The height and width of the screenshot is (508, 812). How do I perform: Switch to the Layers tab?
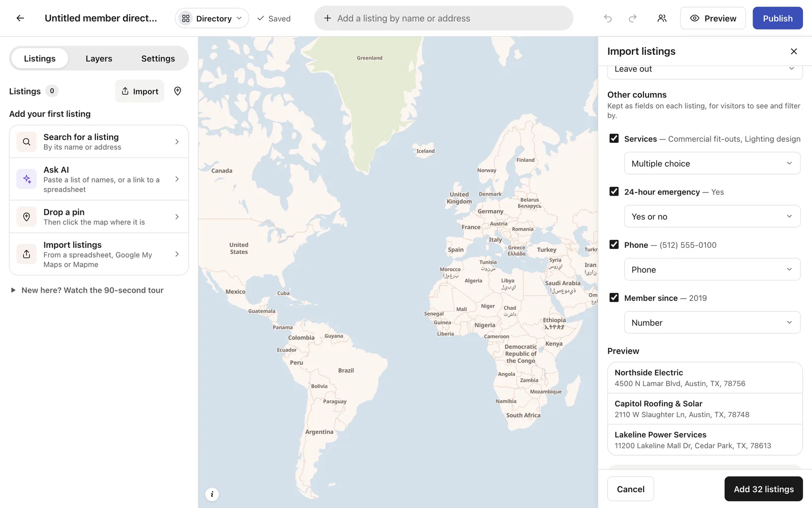pyautogui.click(x=99, y=58)
